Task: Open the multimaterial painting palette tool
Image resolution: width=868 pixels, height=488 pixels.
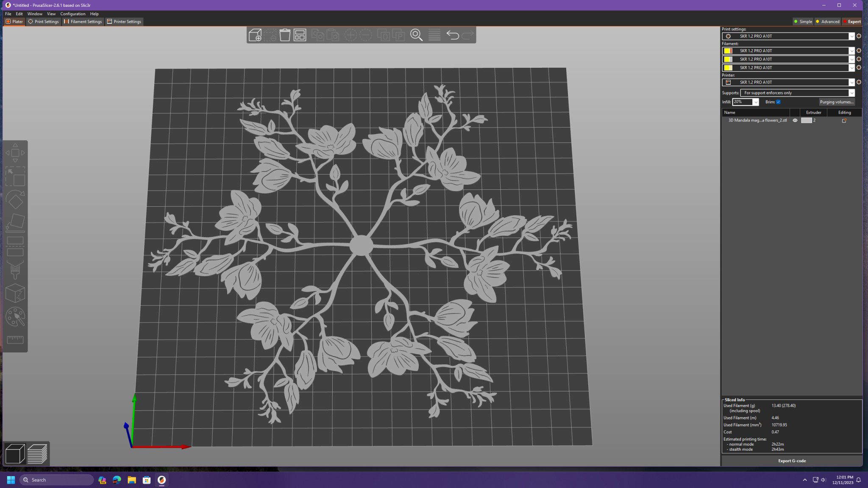Action: 15,316
